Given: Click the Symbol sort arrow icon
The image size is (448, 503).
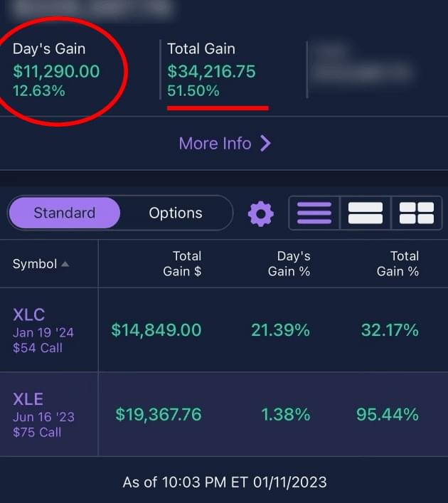Looking at the screenshot, I should (65, 264).
